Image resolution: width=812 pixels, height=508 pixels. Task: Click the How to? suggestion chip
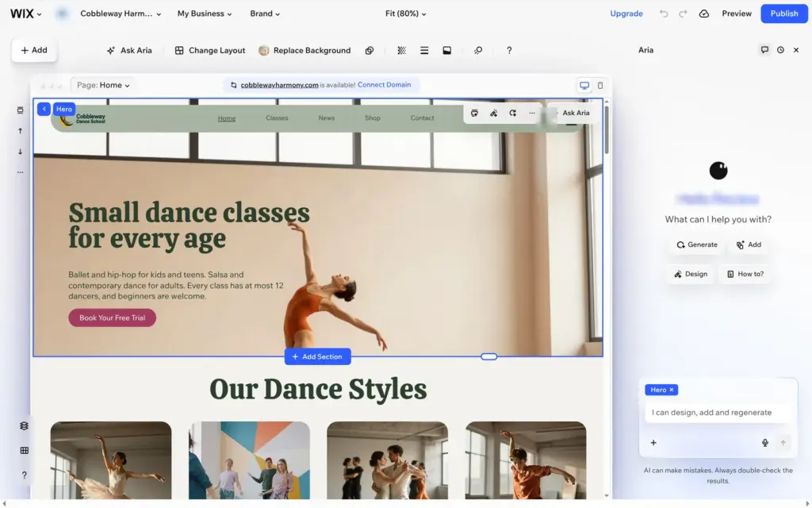coord(745,274)
